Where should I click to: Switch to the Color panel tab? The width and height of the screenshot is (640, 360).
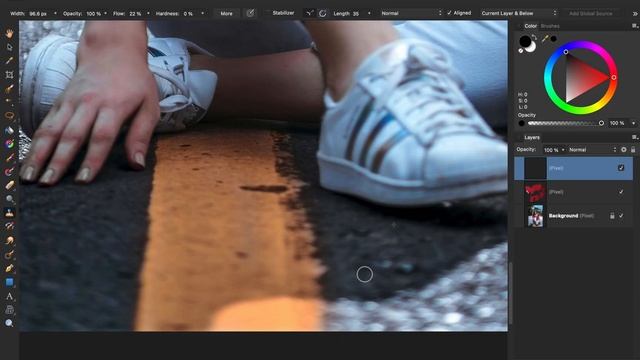530,26
